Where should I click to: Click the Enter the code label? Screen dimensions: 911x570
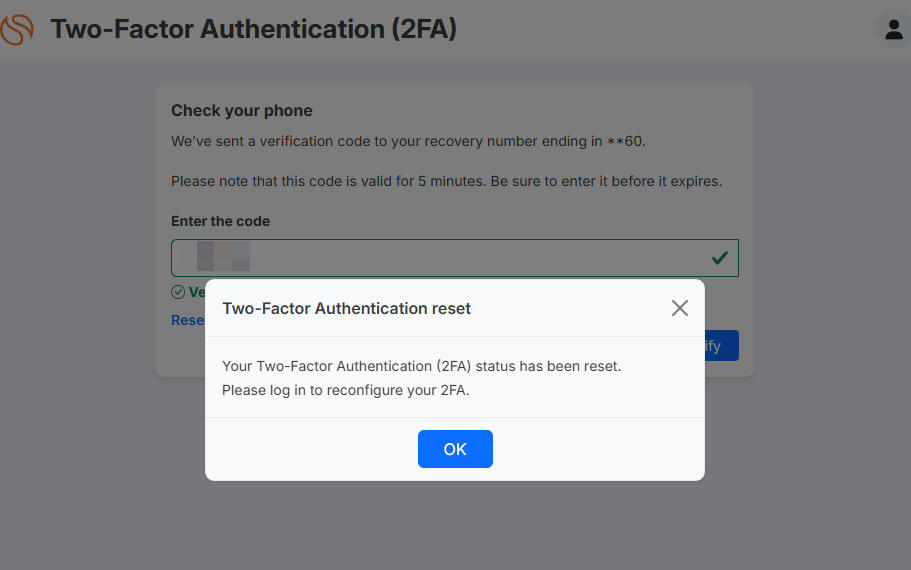pyautogui.click(x=220, y=221)
